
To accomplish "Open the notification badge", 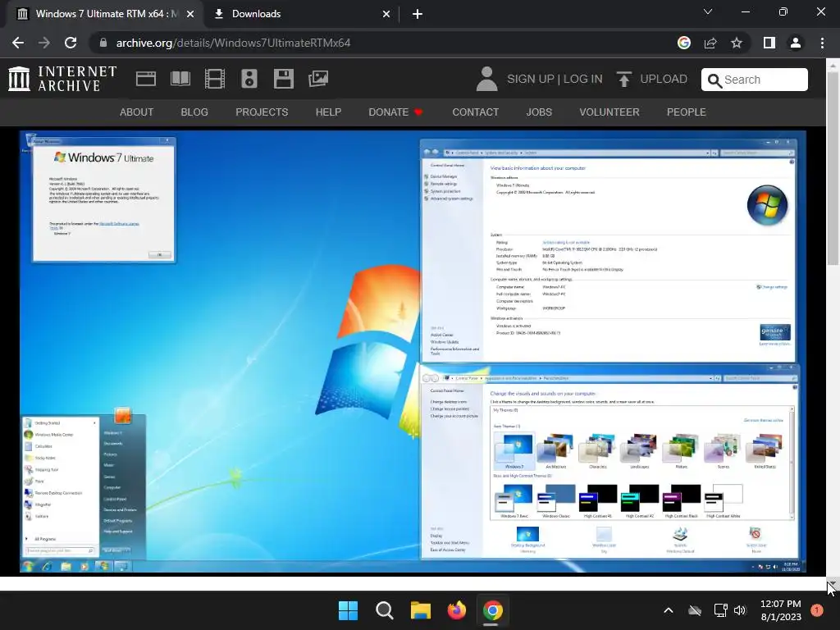I will (817, 610).
